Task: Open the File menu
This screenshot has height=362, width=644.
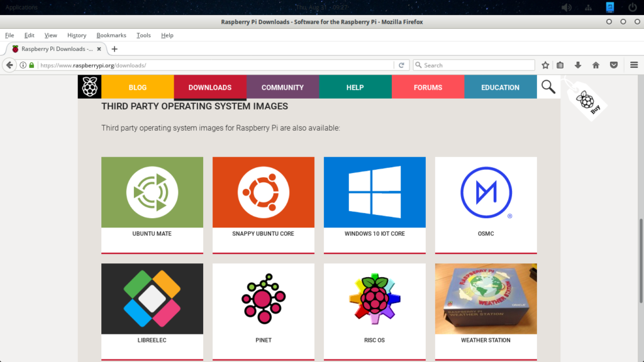Action: [9, 35]
